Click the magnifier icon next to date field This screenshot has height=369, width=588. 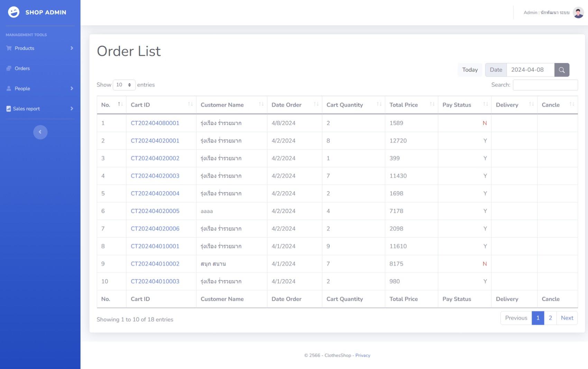tap(562, 70)
